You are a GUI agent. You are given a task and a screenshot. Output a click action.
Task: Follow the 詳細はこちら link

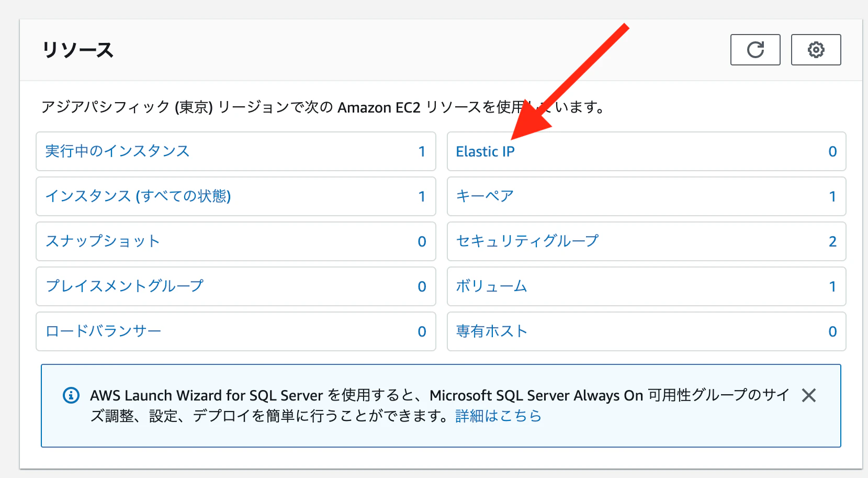pos(498,416)
